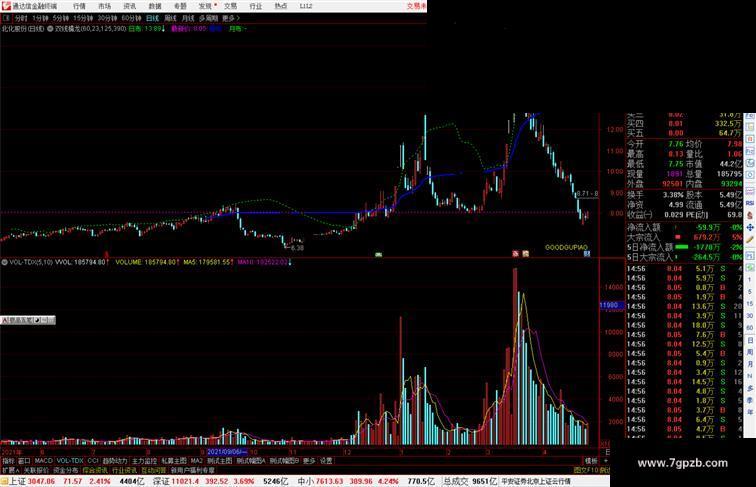Select the 60 period in right sidebar
Viewport: 756px width, 487px height.
tap(750, 328)
